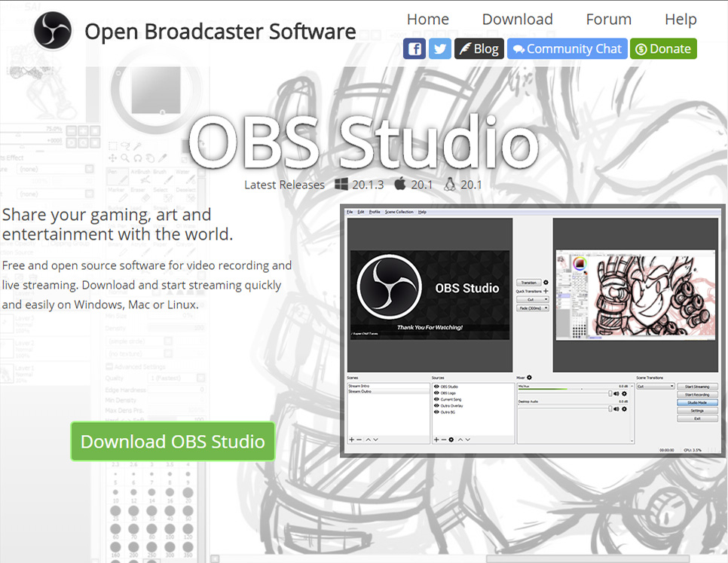Select the Stream Intro scene
Screen dimensions: 728x563
pos(388,386)
